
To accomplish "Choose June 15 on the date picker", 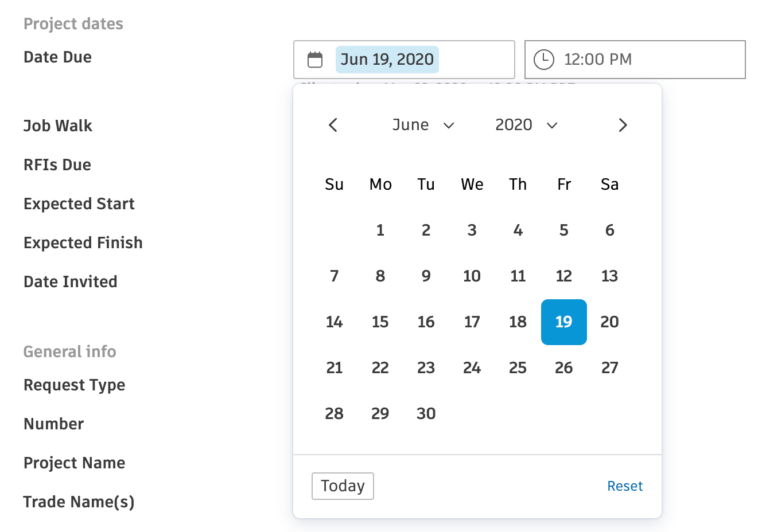I will coord(380,322).
